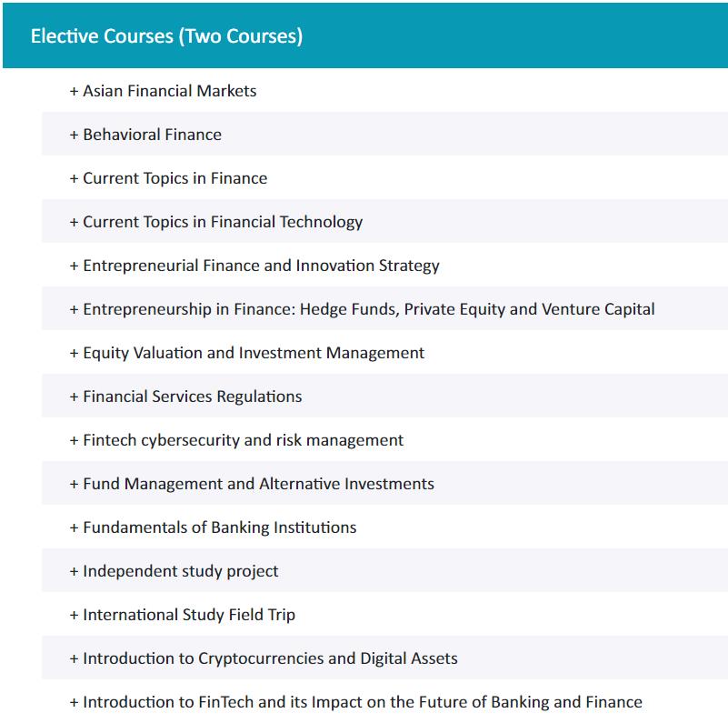Expand Entrepreneurship in Finance: Hedge Funds course
The height and width of the screenshot is (723, 728).
368,309
